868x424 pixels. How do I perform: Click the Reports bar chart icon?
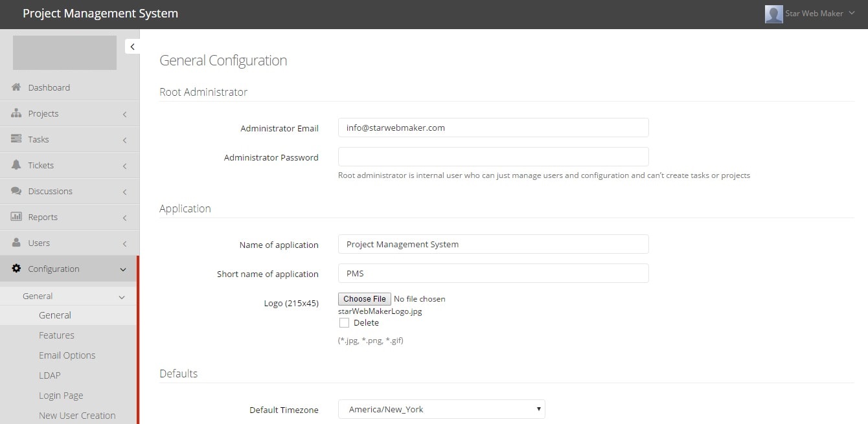pos(16,217)
